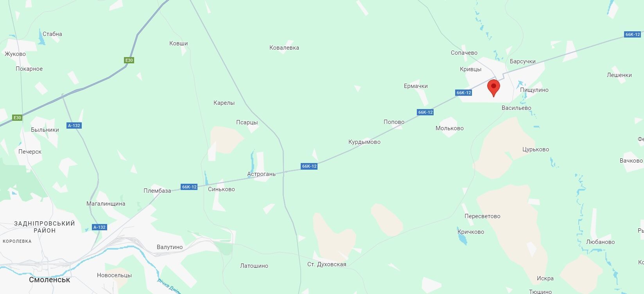Click the Карелы village label
The height and width of the screenshot is (294, 644).
click(224, 103)
